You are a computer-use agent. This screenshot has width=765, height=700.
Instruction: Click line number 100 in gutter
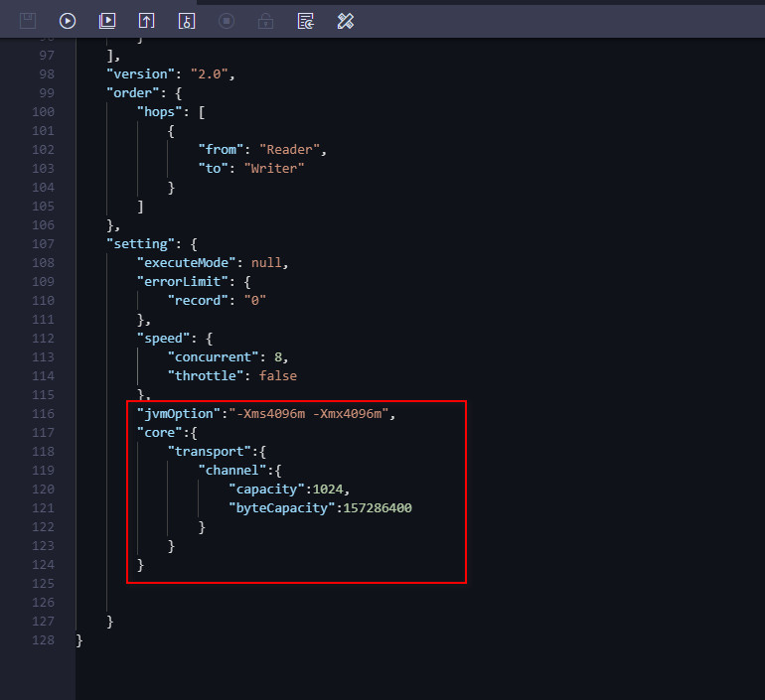[x=43, y=111]
